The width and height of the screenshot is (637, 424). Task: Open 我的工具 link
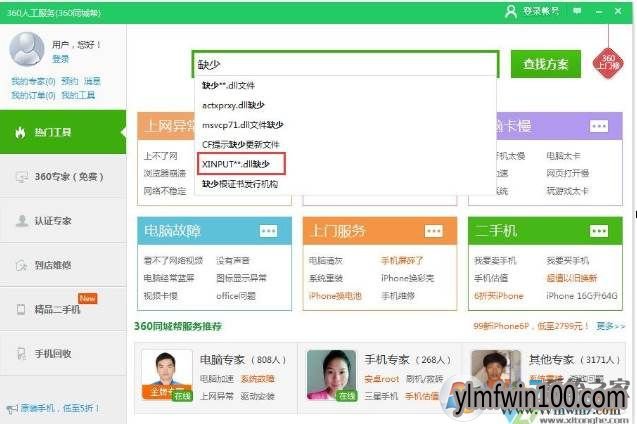pos(78,95)
